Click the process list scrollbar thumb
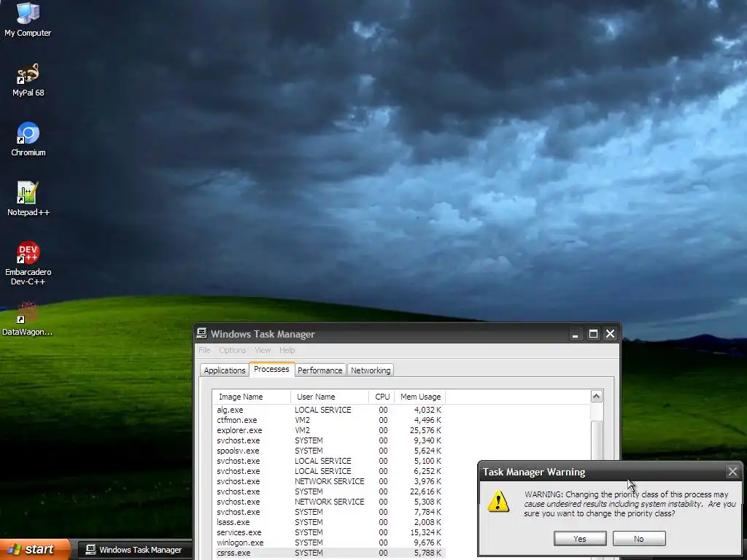This screenshot has width=747, height=560. coord(597,440)
